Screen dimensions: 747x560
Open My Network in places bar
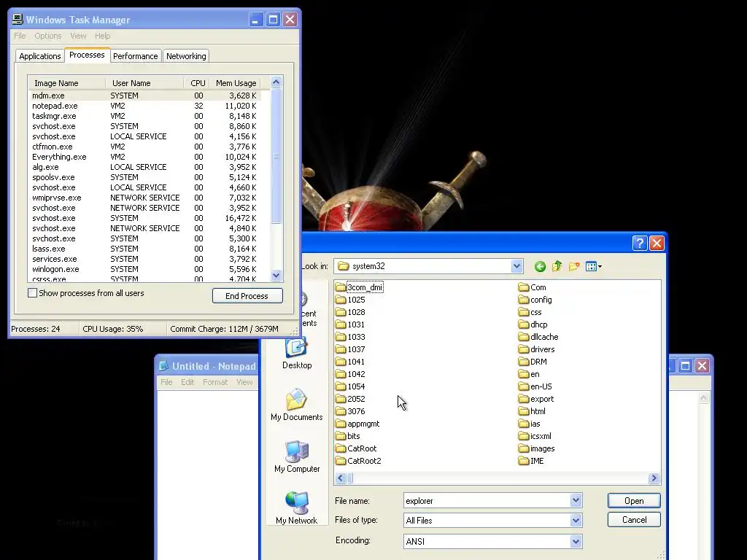[296, 508]
